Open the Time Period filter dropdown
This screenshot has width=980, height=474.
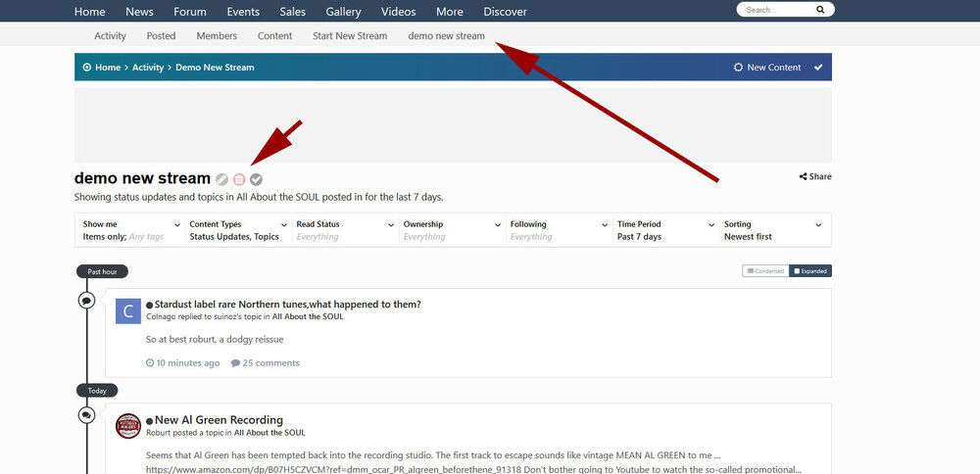(666, 230)
